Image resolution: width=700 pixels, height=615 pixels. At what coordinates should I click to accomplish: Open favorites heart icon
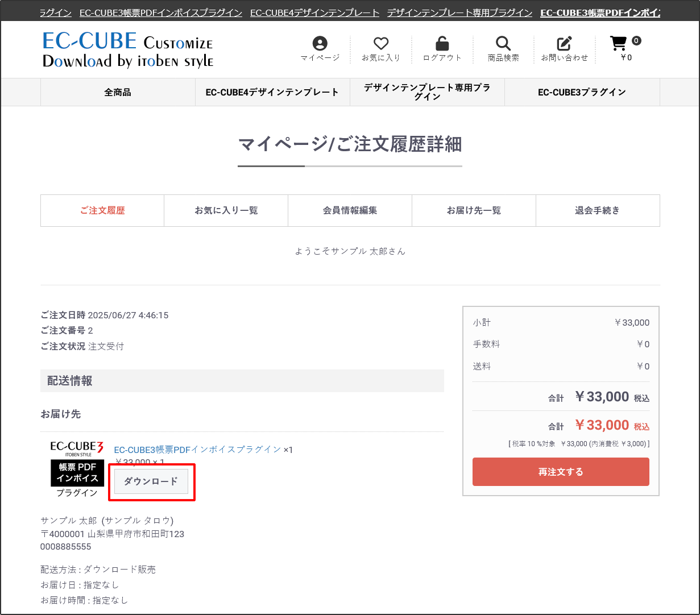[x=381, y=43]
